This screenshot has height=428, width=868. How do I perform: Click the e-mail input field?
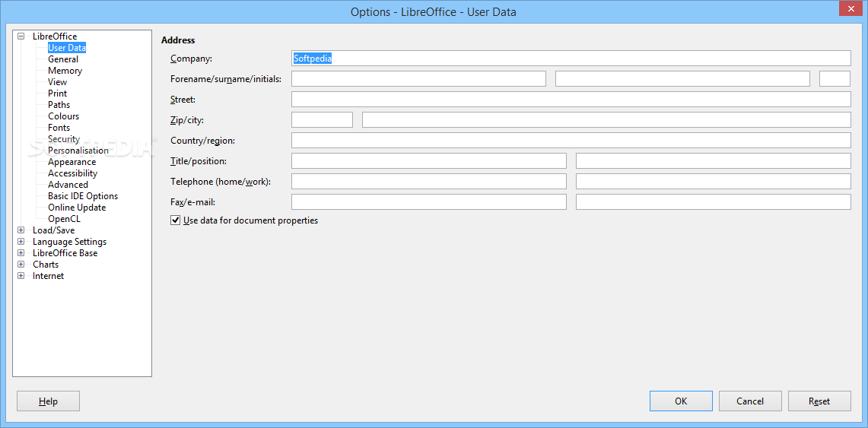coord(714,201)
